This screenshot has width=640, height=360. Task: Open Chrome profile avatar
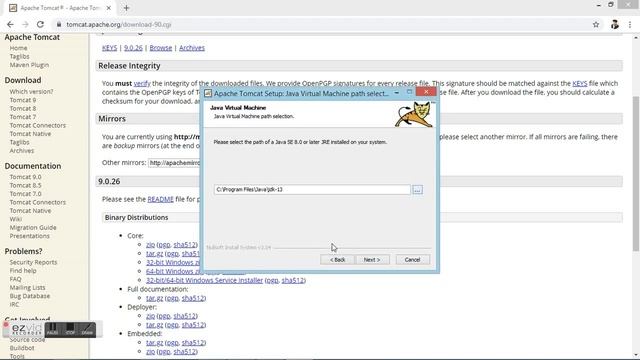(x=615, y=24)
